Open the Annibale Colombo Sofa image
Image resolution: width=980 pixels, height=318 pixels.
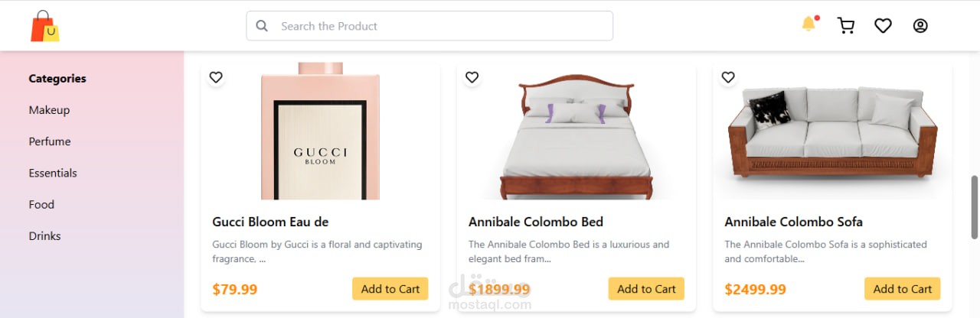point(832,131)
